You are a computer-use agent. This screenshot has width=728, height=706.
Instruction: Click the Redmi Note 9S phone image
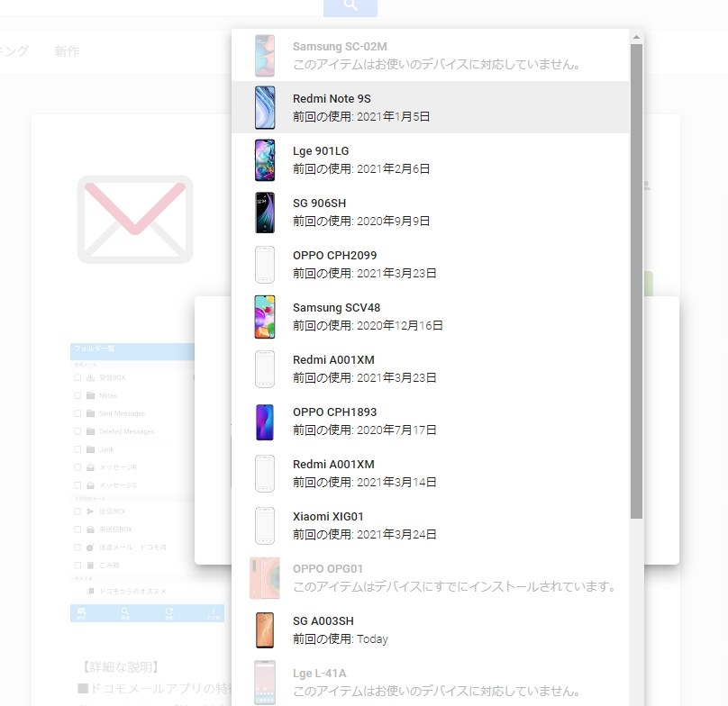click(265, 108)
